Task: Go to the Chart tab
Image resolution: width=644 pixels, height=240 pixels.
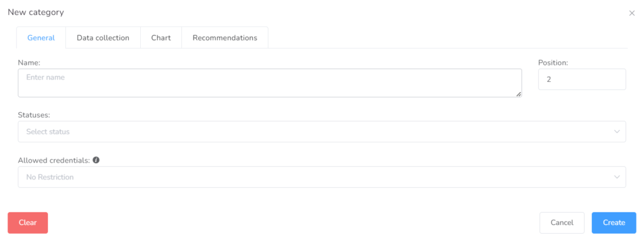Action: pyautogui.click(x=161, y=38)
